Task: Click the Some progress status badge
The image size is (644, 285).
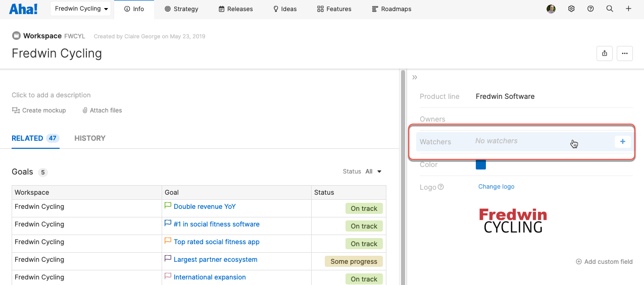Action: click(x=354, y=261)
